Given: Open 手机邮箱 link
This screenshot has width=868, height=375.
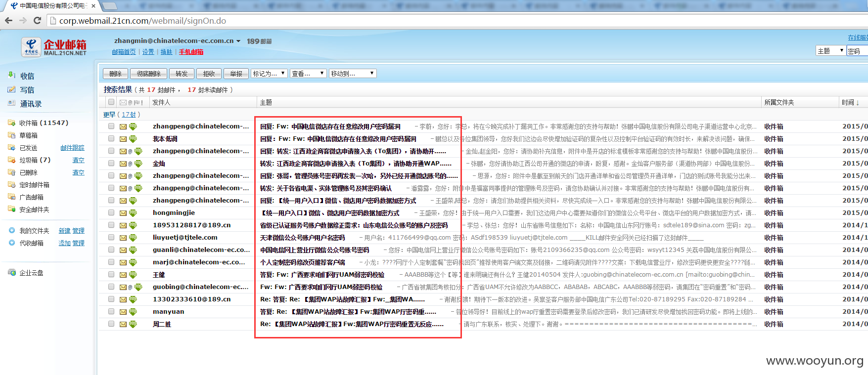Looking at the screenshot, I should pos(191,52).
